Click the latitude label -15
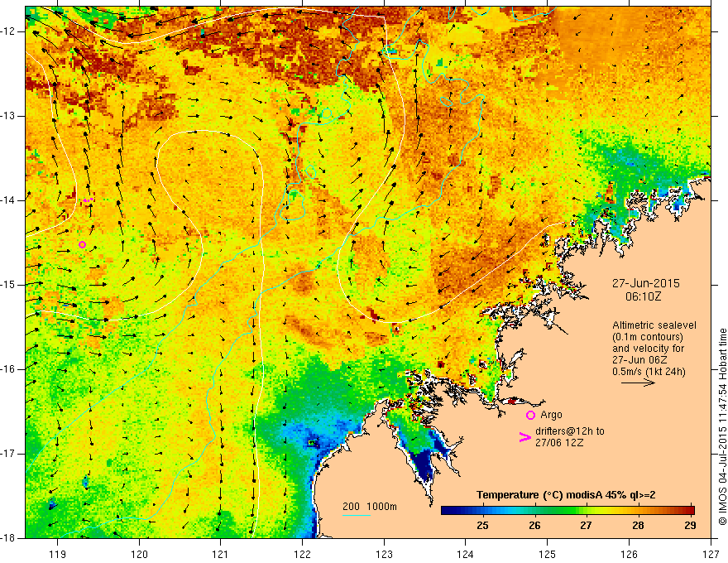Image resolution: width=728 pixels, height=563 pixels. (8, 285)
